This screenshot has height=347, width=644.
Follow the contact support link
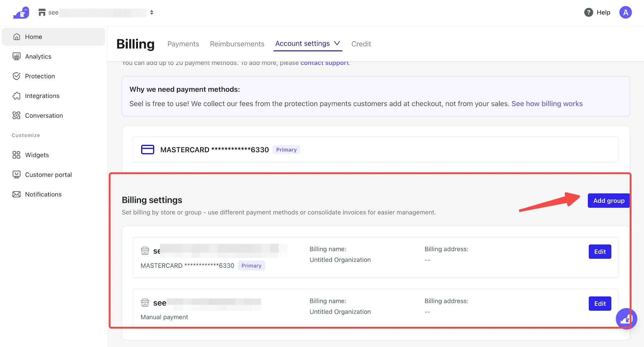[325, 63]
